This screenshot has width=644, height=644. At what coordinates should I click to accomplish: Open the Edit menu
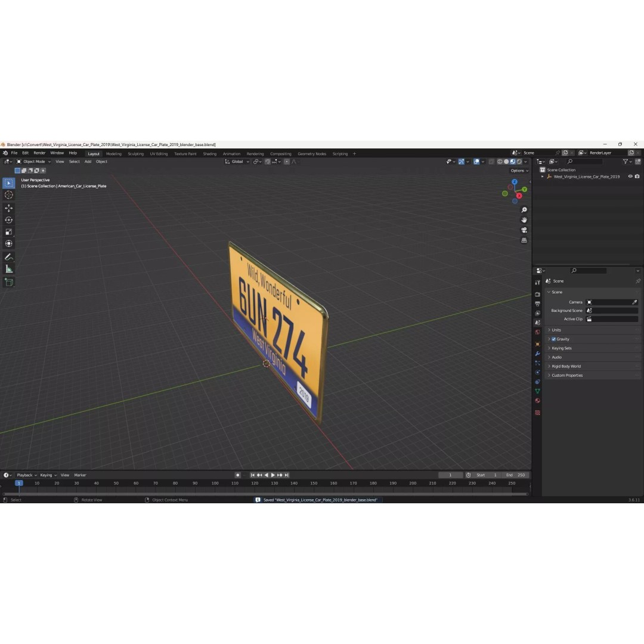pyautogui.click(x=26, y=153)
